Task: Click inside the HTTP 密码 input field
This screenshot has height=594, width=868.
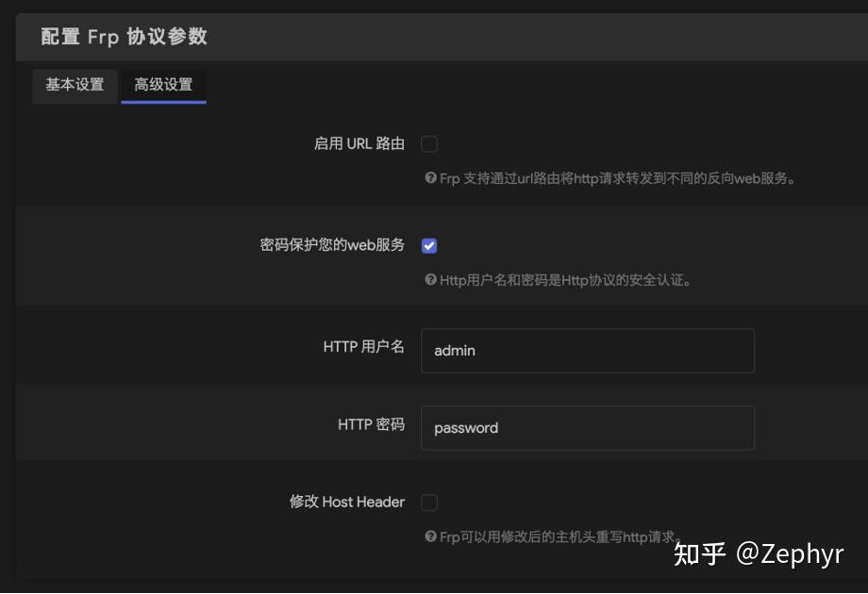Action: (588, 427)
